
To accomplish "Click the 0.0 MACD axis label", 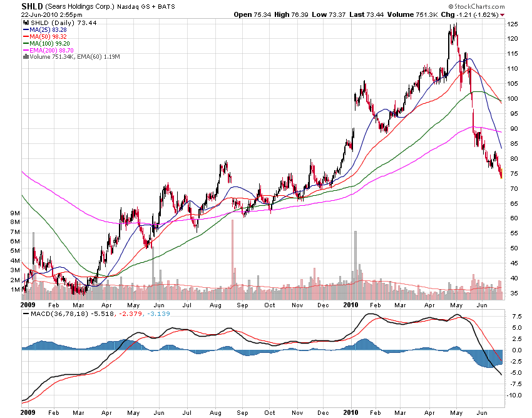I will pyautogui.click(x=517, y=350).
